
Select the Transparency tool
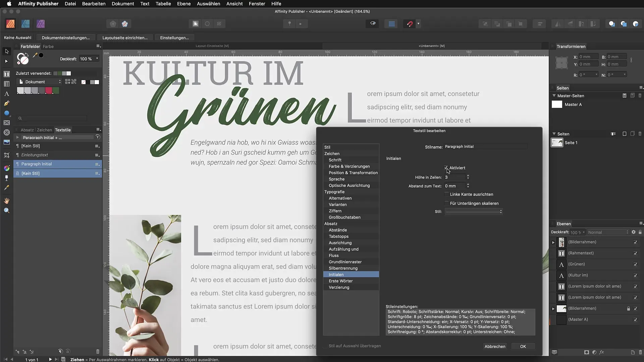(x=7, y=178)
